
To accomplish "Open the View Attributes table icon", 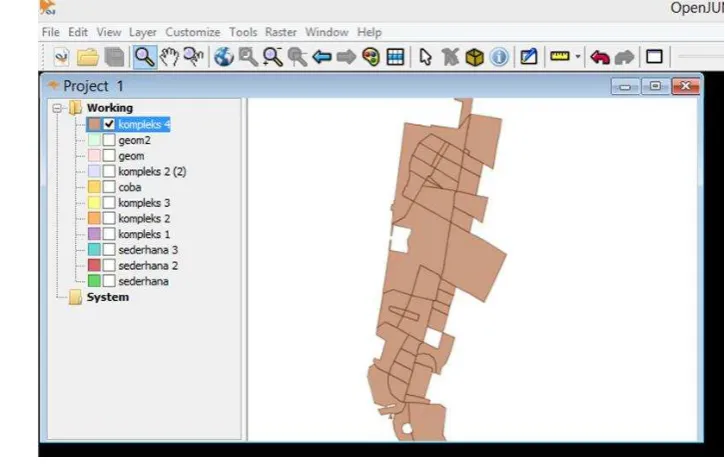I will (395, 57).
